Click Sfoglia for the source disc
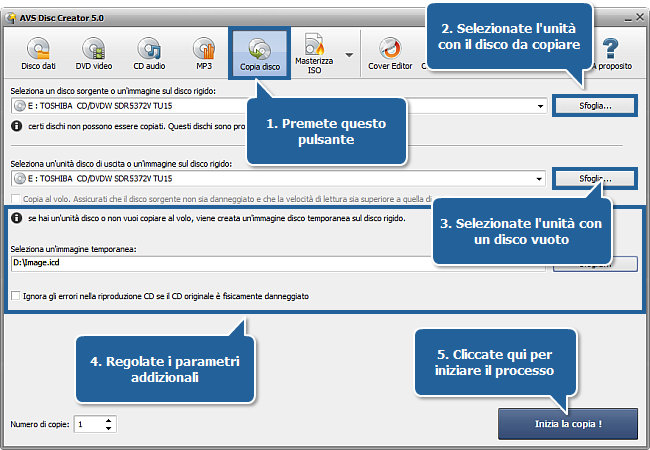This screenshot has height=450, width=650. click(595, 106)
